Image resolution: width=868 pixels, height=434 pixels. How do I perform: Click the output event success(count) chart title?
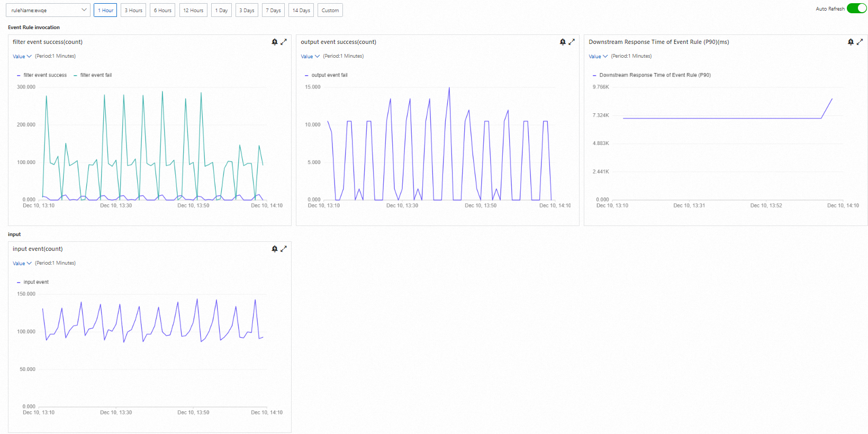(339, 42)
